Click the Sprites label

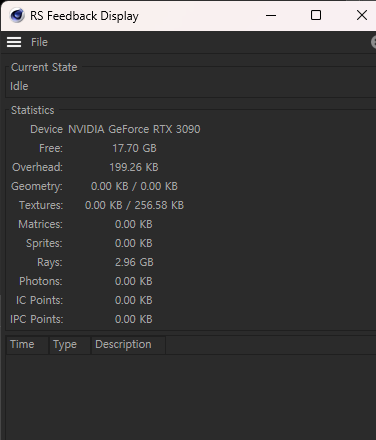point(44,243)
